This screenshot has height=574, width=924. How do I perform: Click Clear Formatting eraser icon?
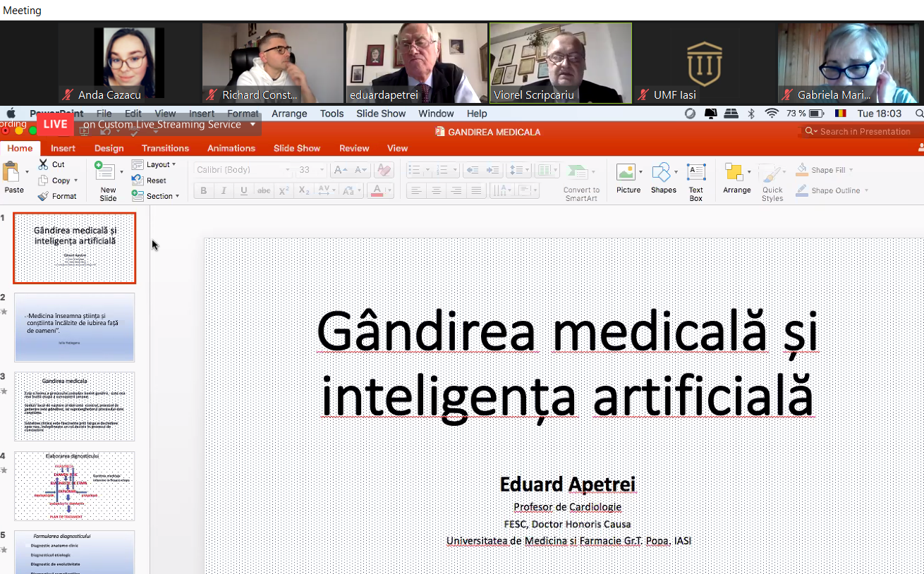point(384,170)
